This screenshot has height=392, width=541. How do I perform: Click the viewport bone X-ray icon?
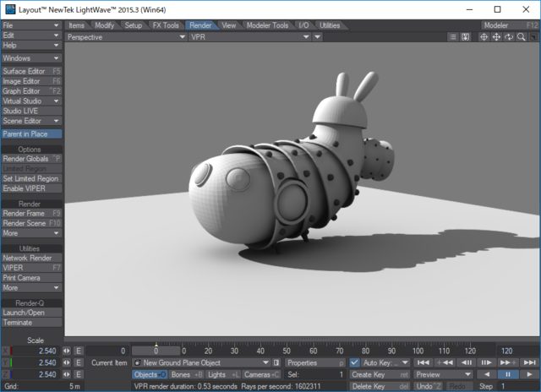pos(466,37)
